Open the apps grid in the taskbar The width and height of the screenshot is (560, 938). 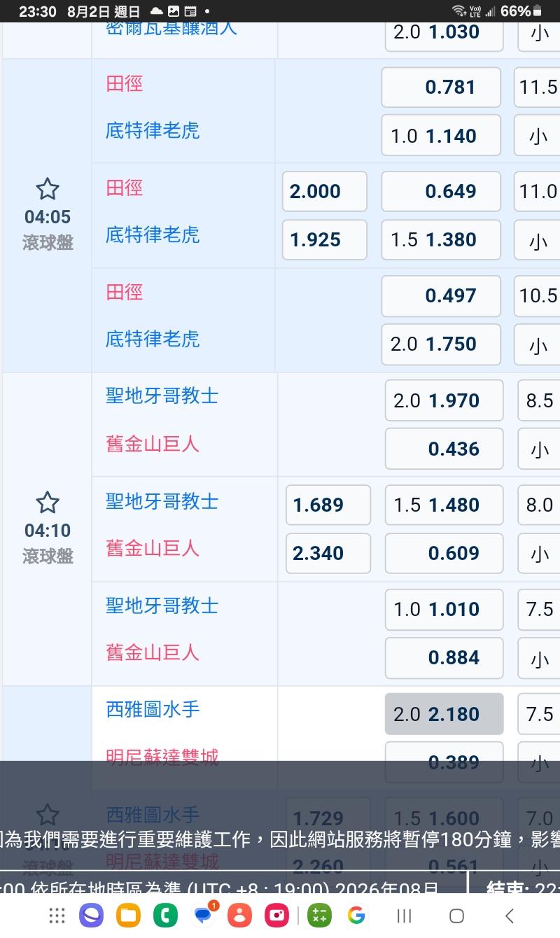coord(57,915)
